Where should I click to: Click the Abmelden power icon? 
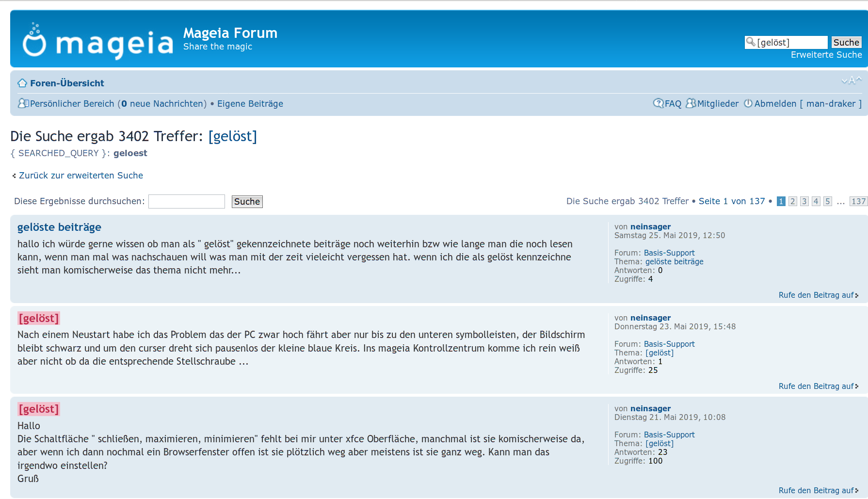click(x=748, y=103)
